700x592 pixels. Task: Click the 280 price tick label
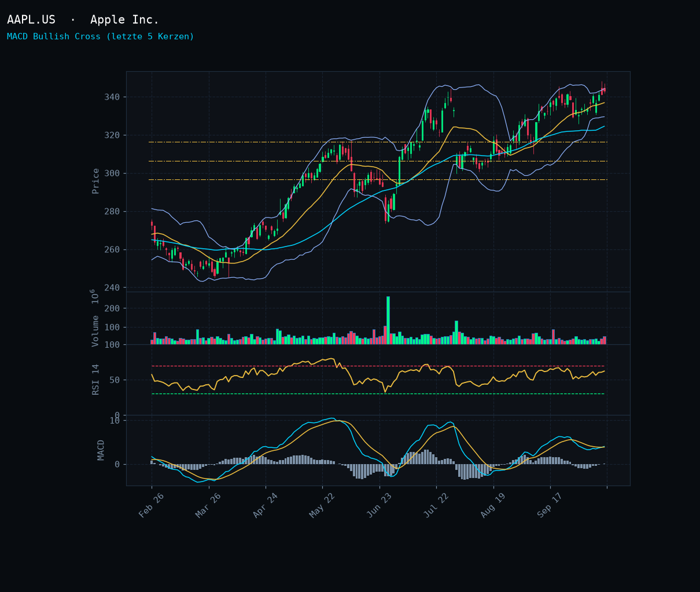[112, 211]
